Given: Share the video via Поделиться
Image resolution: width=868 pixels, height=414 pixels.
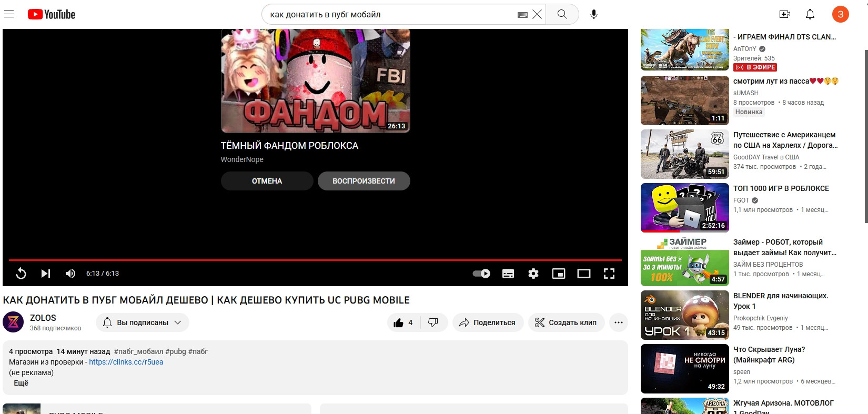Looking at the screenshot, I should [x=488, y=322].
